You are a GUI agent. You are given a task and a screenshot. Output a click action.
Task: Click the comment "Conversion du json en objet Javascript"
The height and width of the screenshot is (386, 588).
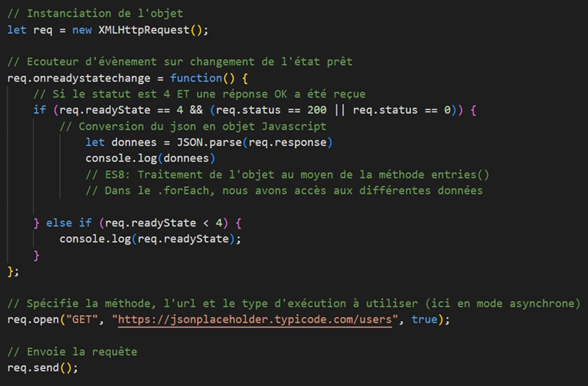click(193, 127)
